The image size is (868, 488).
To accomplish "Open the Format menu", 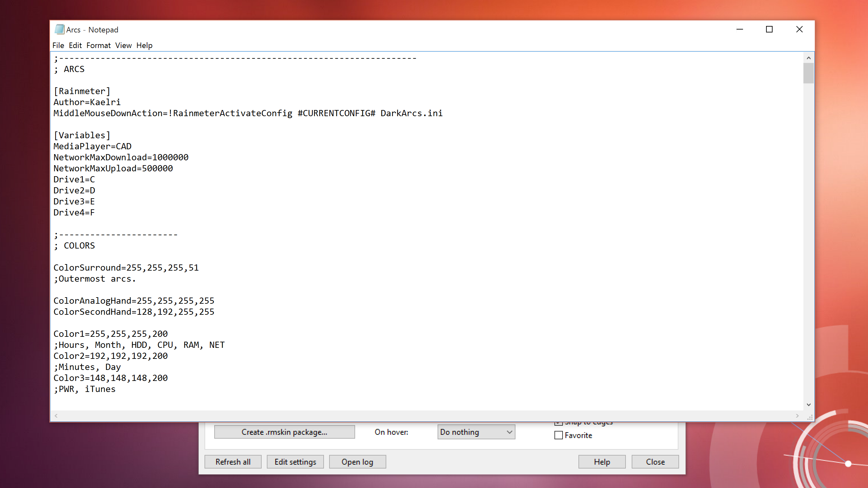I will [98, 45].
